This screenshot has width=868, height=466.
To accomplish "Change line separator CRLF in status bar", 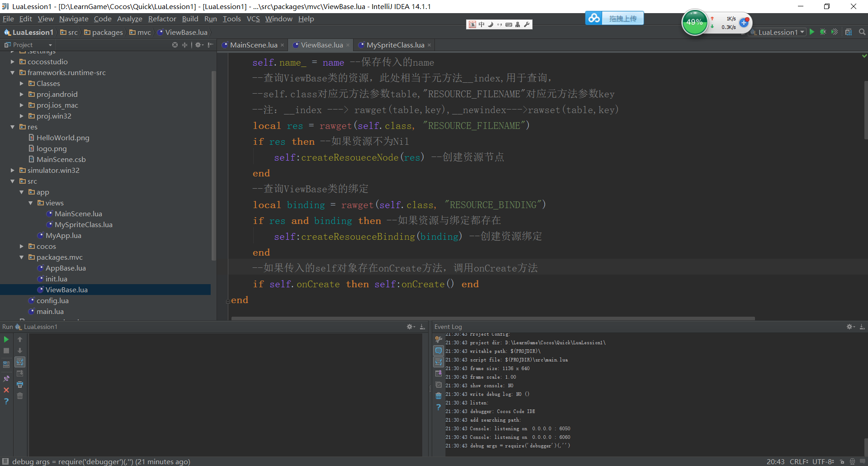I will pos(799,461).
